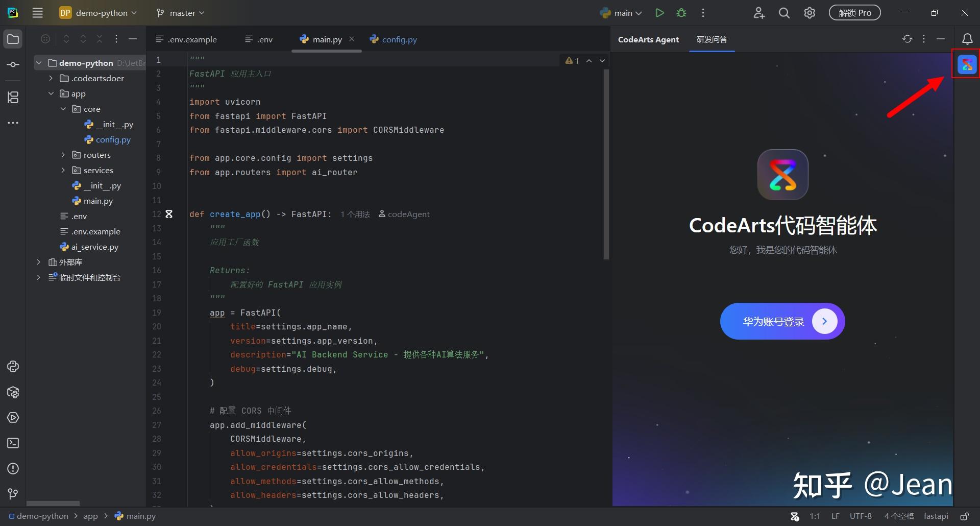
Task: Refresh the CodeArts Agent panel
Action: click(907, 39)
